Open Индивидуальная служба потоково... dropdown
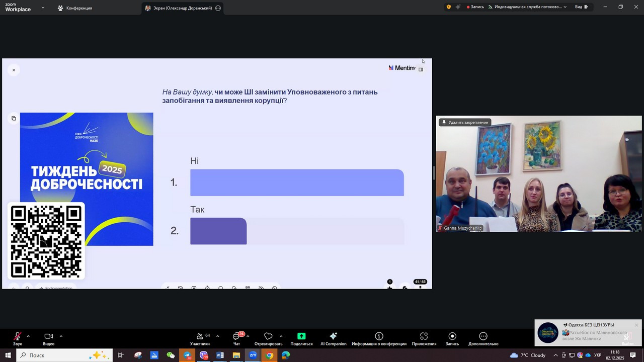The width and height of the screenshot is (644, 362). [528, 7]
